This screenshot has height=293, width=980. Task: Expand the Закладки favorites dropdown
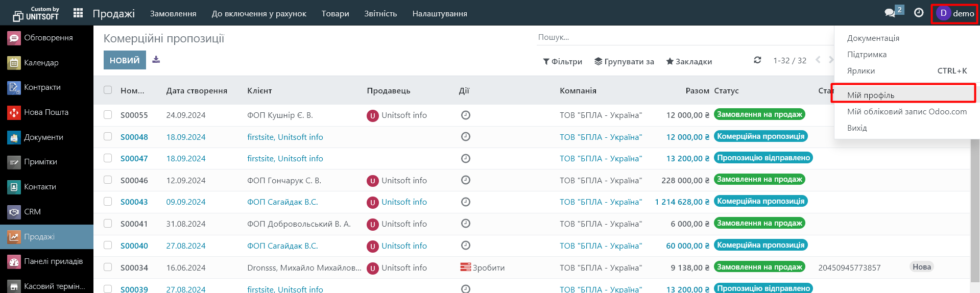tap(689, 61)
